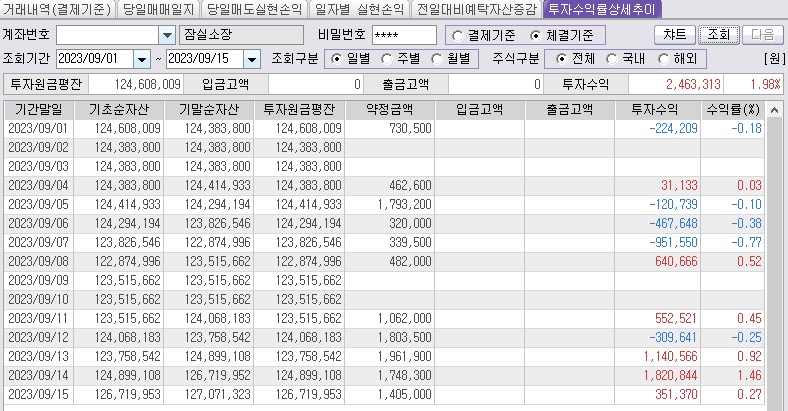Select the 결제기준 radio button
The image size is (788, 411).
coord(457,36)
